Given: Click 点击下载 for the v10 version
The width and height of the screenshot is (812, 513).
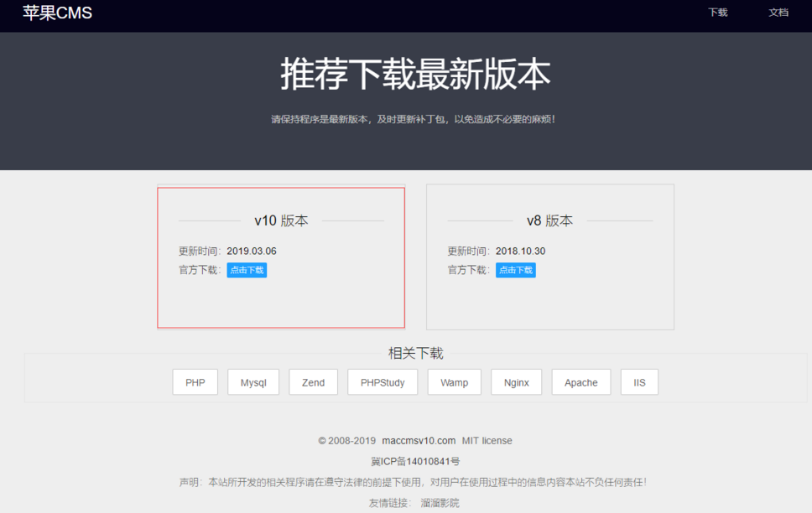Looking at the screenshot, I should [247, 270].
